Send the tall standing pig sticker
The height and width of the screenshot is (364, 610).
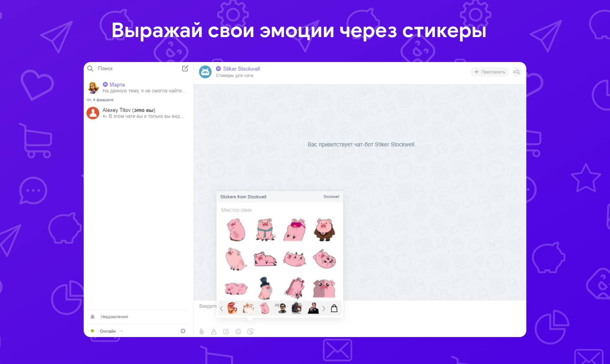(236, 259)
